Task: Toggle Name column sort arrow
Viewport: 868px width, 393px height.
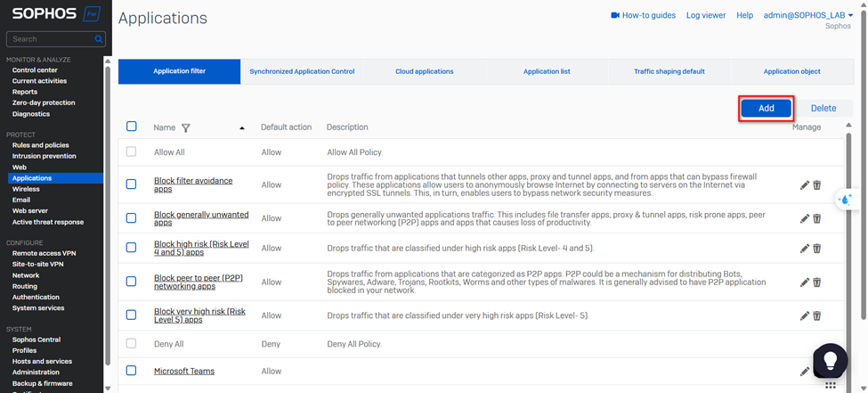Action: (241, 128)
